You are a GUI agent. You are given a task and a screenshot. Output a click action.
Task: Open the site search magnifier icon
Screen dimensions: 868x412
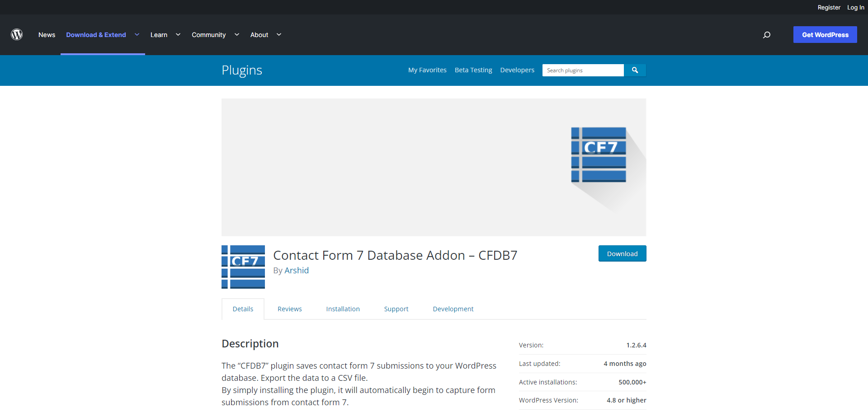click(x=766, y=35)
